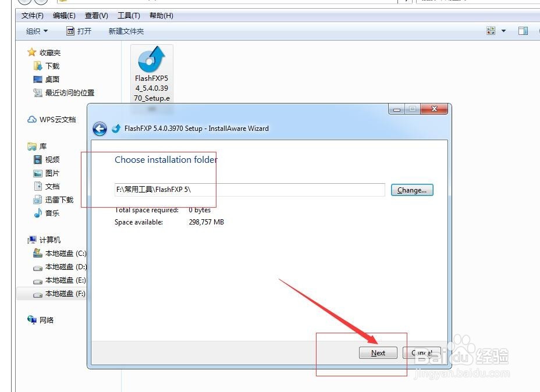540x392 pixels.
Task: Toggle the preview pane icon
Action: [x=523, y=31]
